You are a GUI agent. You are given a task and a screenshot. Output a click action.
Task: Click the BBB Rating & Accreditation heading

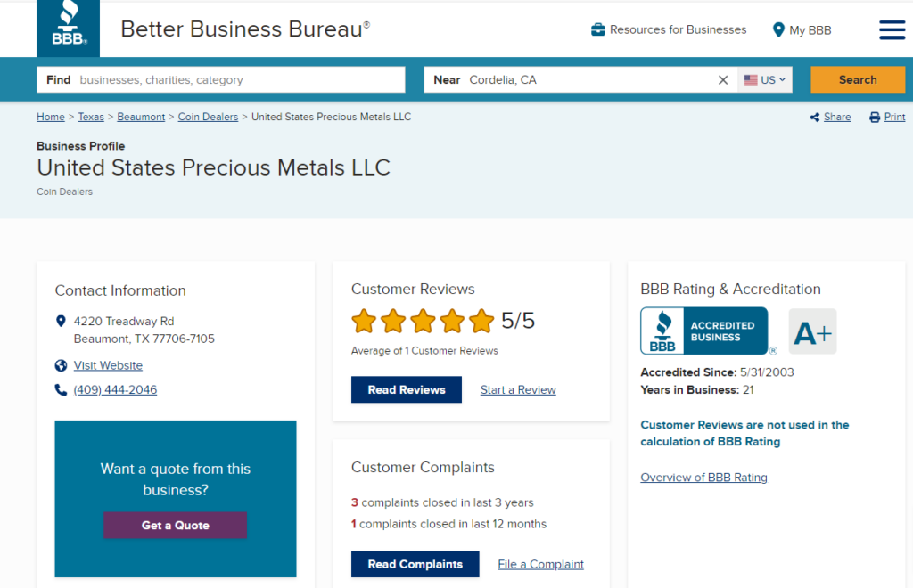point(731,289)
